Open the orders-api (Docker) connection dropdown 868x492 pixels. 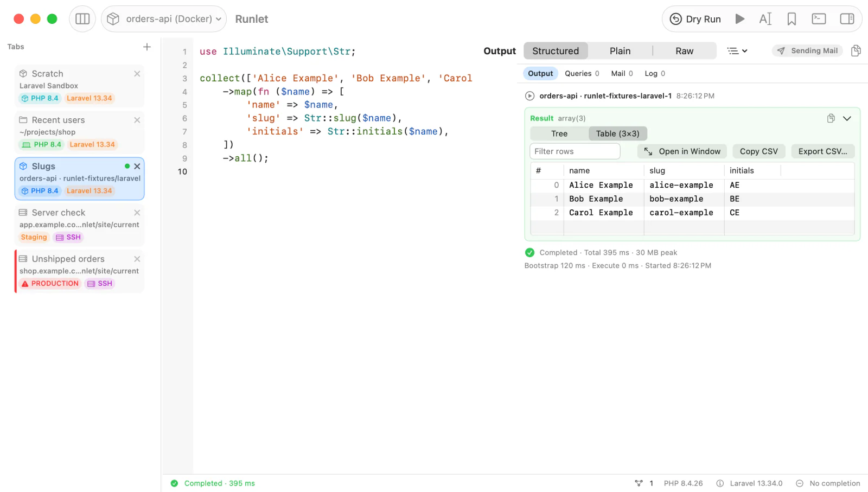click(164, 19)
